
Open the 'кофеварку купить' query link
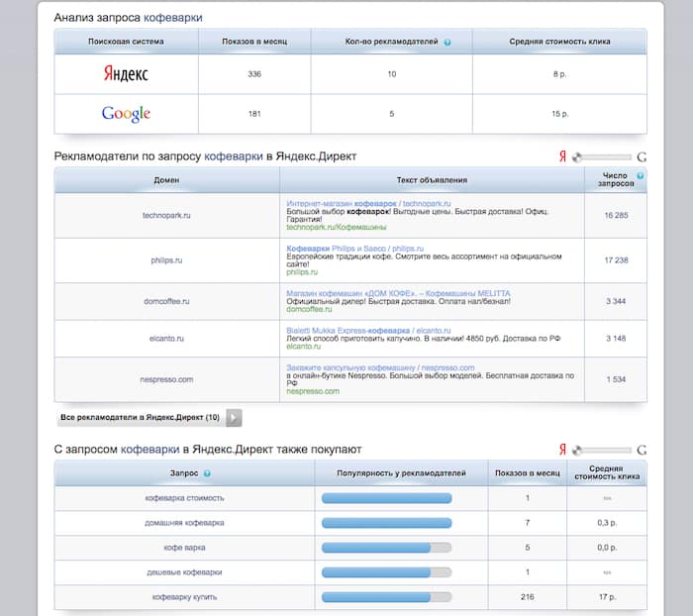pyautogui.click(x=183, y=598)
